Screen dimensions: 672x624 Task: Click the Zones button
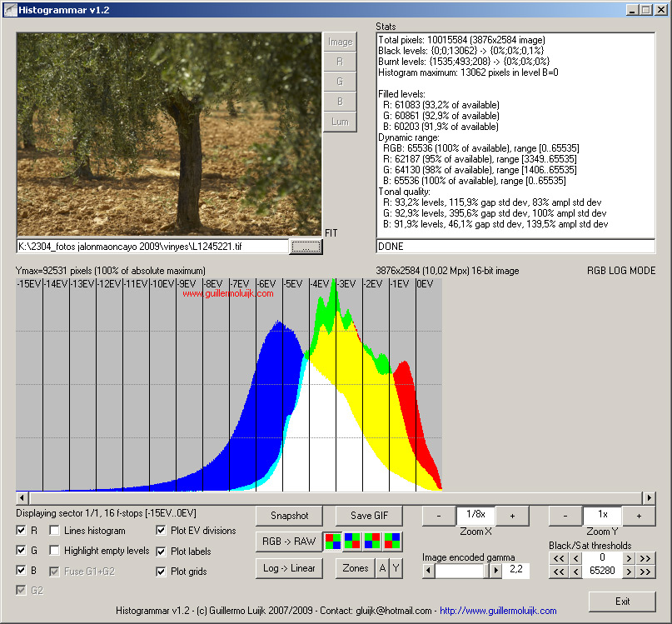[x=356, y=568]
